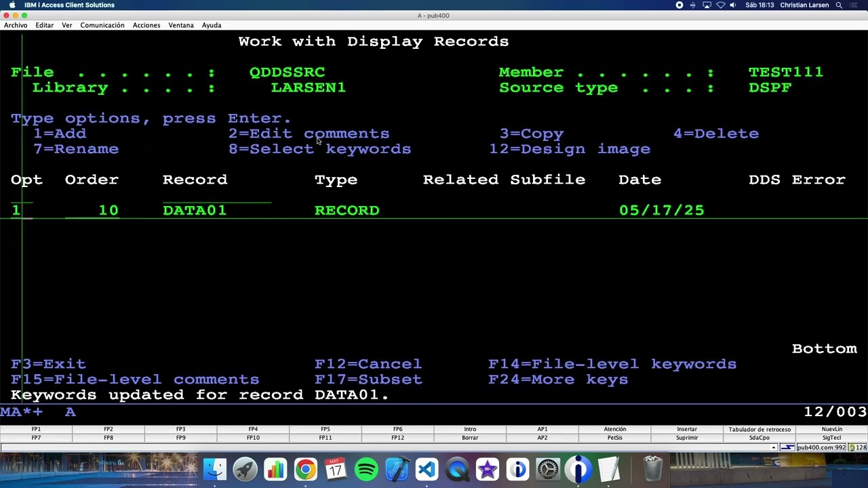This screenshot has height=488, width=868.
Task: Open the Trash in the dock
Action: (x=652, y=469)
